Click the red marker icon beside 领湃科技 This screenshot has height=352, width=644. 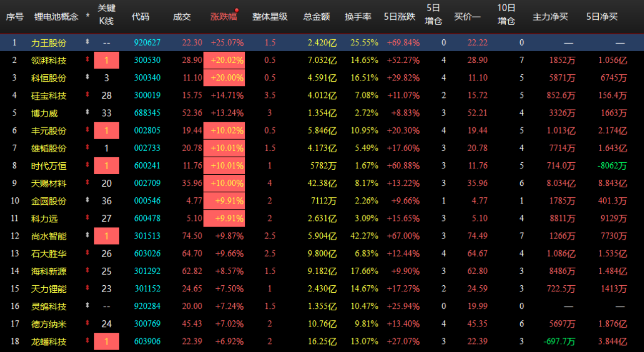tap(88, 60)
